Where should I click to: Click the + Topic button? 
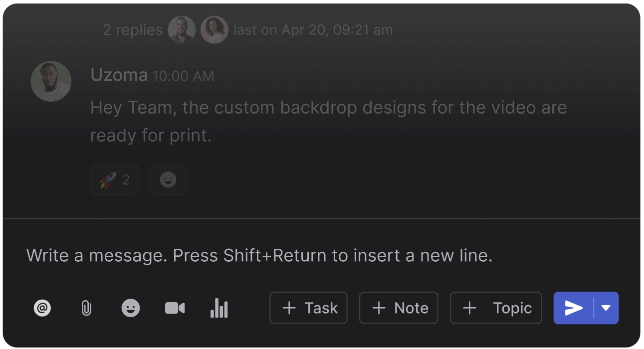tap(496, 308)
